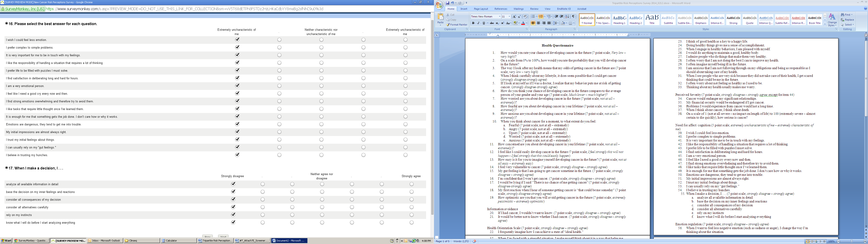Open the font size dropdown
Image resolution: width=868 pixels, height=244 pixels.
pyautogui.click(x=509, y=16)
